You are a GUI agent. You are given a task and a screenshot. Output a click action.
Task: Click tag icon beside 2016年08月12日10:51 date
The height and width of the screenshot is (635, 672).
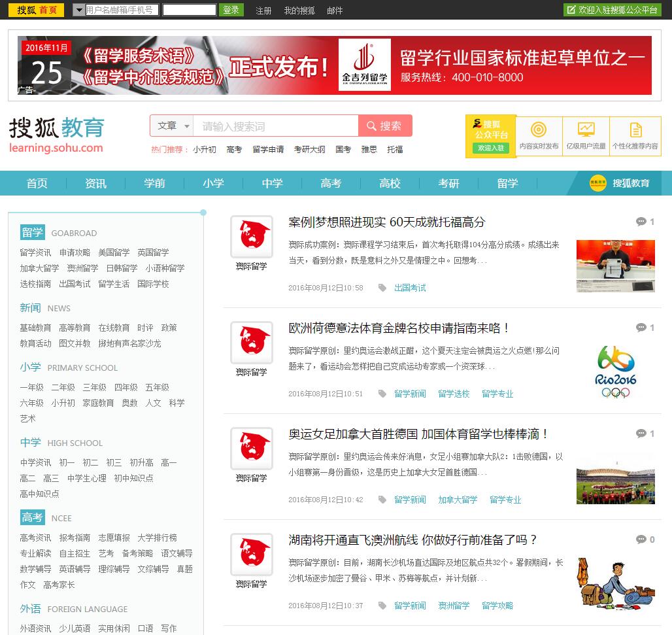tap(382, 394)
